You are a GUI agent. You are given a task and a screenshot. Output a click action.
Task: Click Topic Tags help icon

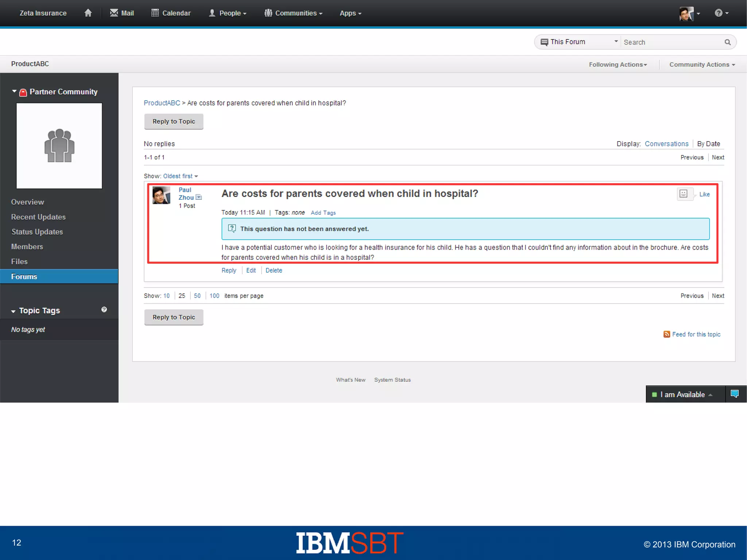[x=104, y=309]
